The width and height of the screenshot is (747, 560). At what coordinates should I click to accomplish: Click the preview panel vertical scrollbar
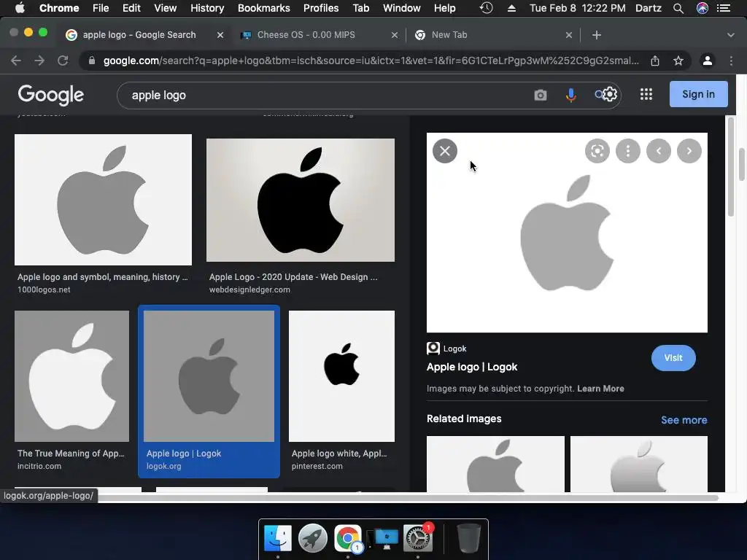731,167
